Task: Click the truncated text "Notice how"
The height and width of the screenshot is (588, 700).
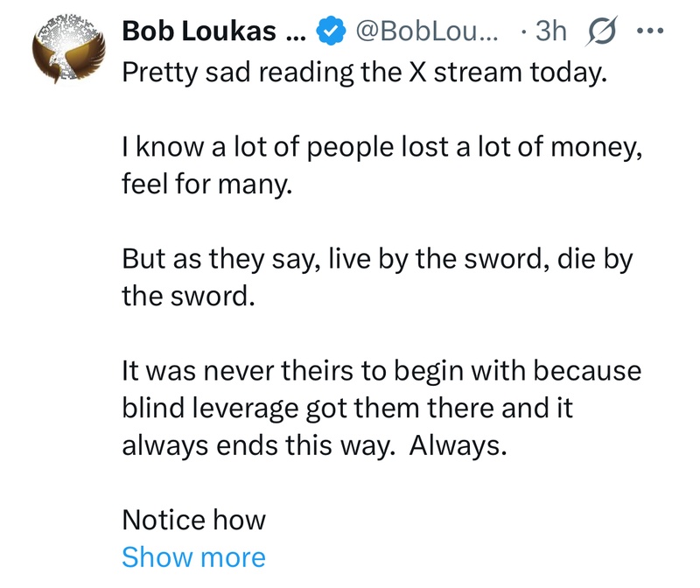Action: 193,521
